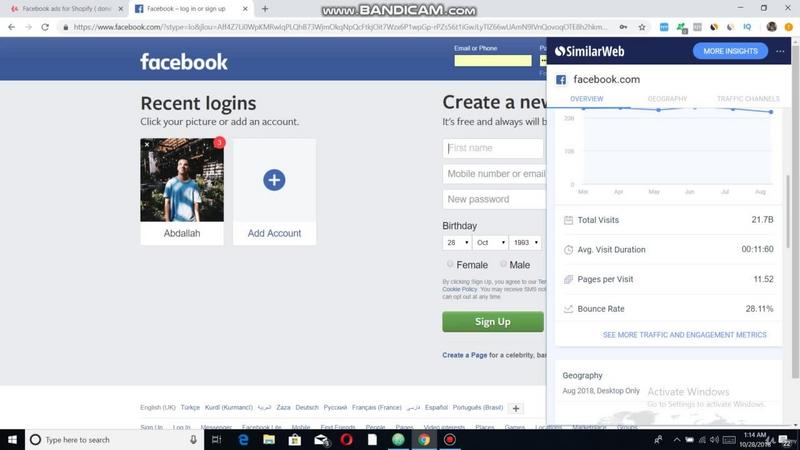
Task: Launch Microsoft Edge from taskbar
Action: (243, 439)
